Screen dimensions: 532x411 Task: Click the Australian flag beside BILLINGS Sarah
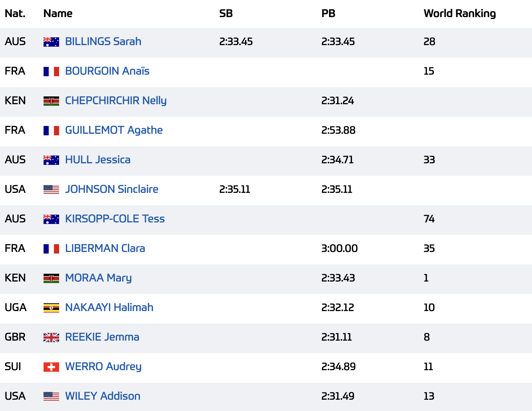tap(51, 42)
